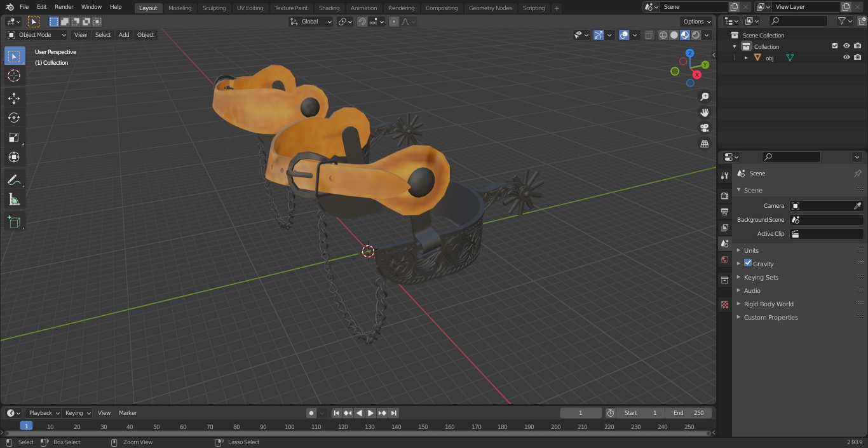
Task: Open the Render menu
Action: pos(64,7)
